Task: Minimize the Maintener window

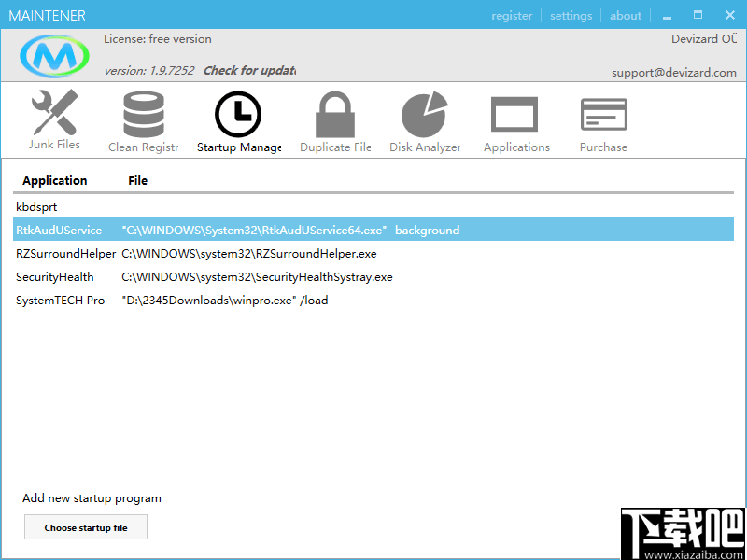Action: tap(667, 16)
